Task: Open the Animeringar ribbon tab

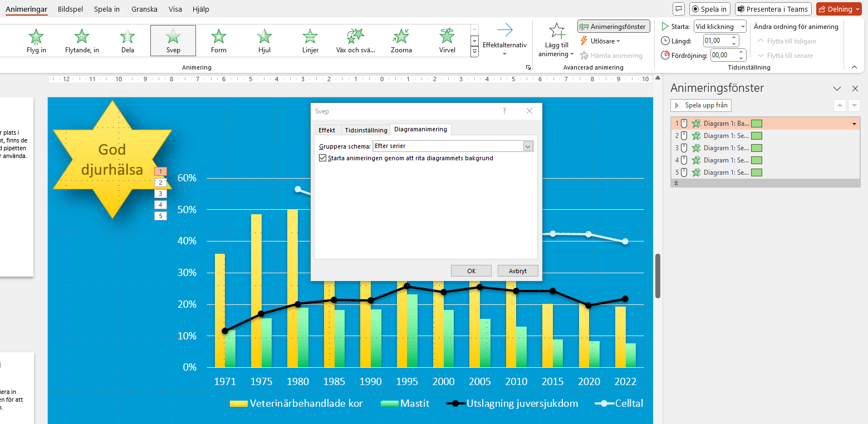Action: coord(26,9)
